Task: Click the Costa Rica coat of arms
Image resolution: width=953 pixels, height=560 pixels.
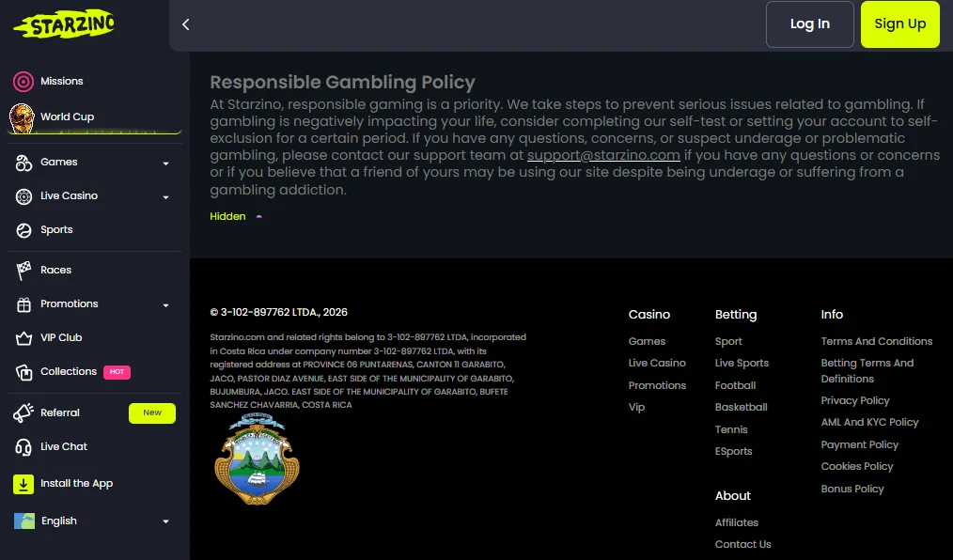Action: tap(257, 459)
